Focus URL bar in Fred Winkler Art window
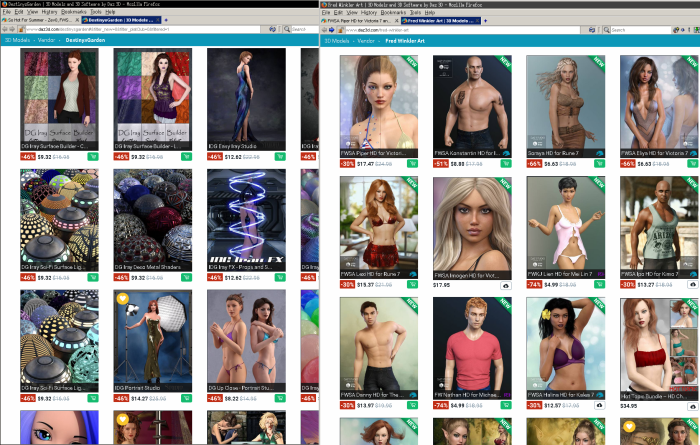This screenshot has width=700, height=445. click(x=462, y=30)
